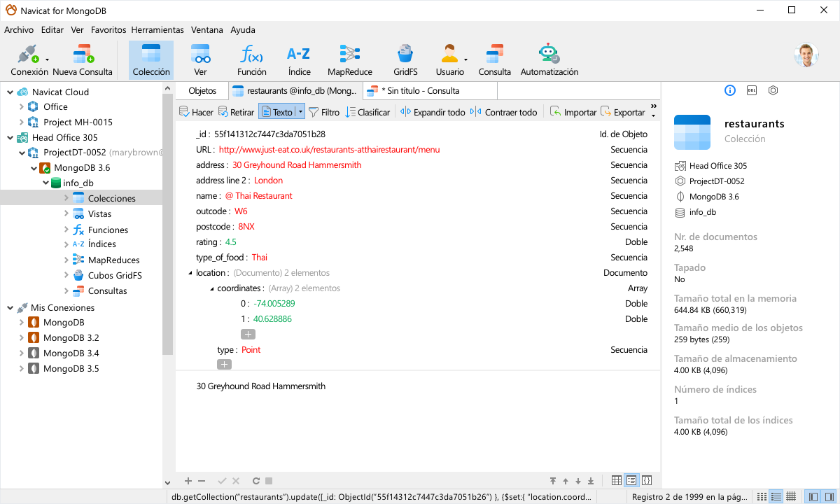The width and height of the screenshot is (840, 504).
Task: Click the hexagon icon in right panel
Action: (773, 90)
